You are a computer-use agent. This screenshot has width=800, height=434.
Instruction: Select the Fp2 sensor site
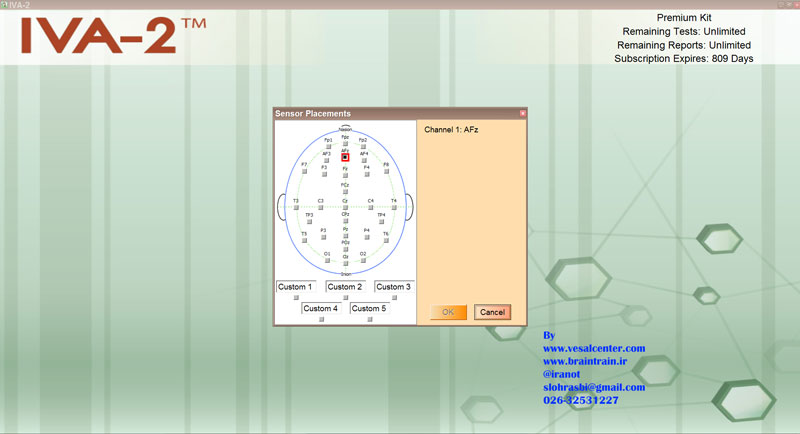[363, 146]
